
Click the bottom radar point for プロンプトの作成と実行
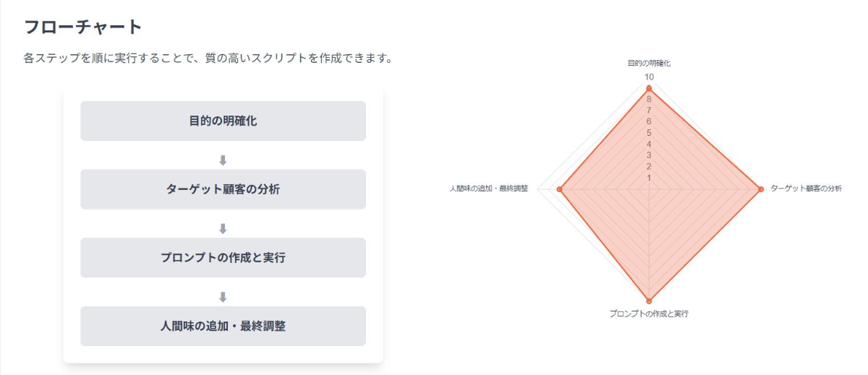(649, 301)
